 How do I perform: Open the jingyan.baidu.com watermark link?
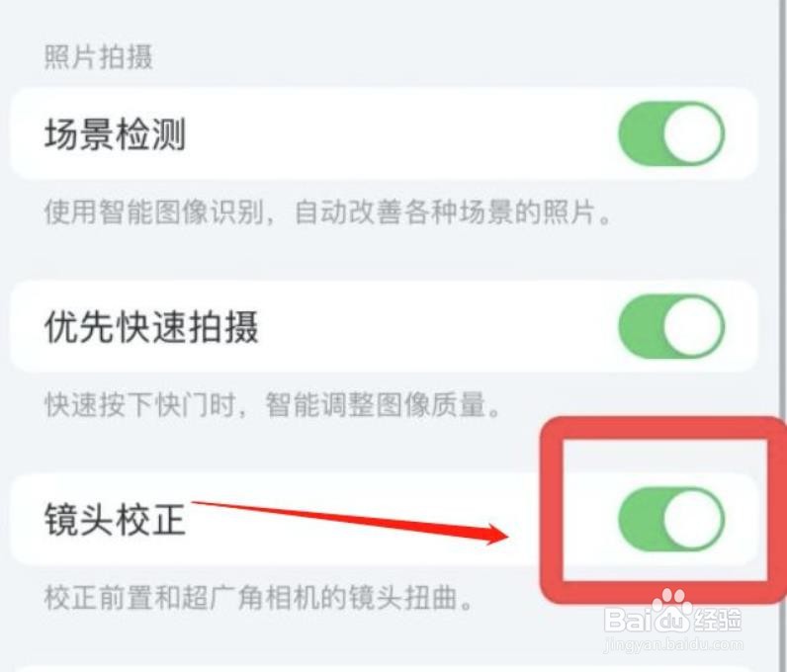point(673,644)
